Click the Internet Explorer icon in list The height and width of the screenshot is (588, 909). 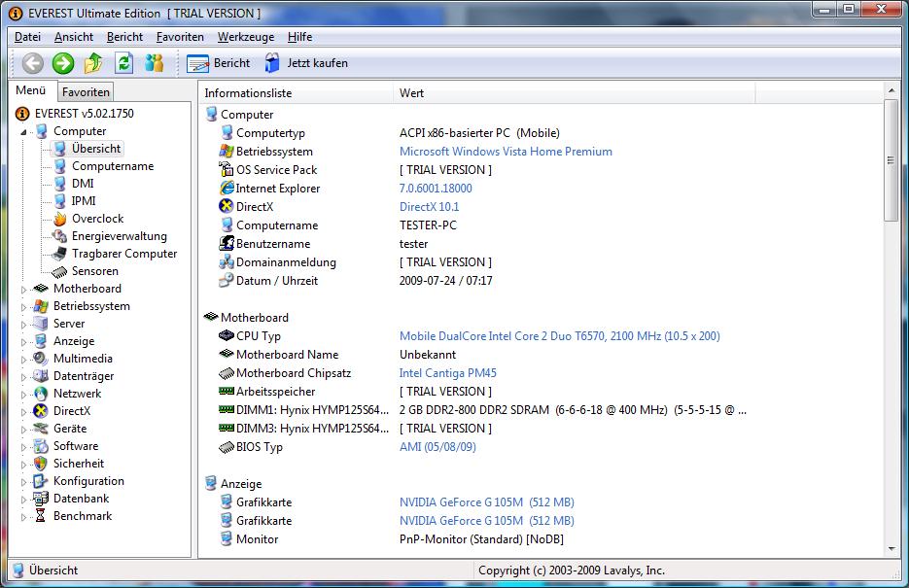click(227, 188)
